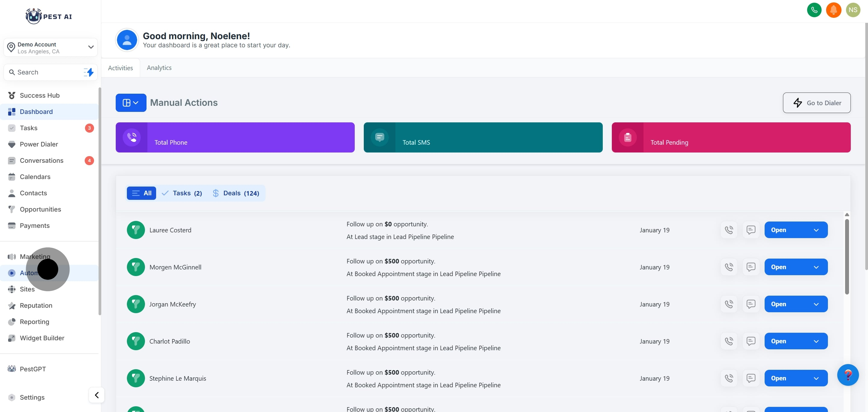Click the lightning quick-actions icon in search

point(89,72)
